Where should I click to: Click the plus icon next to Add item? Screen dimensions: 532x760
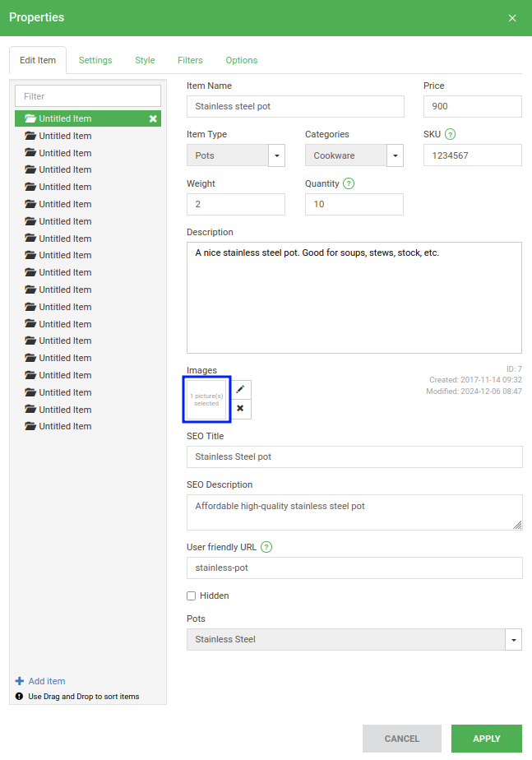point(20,681)
